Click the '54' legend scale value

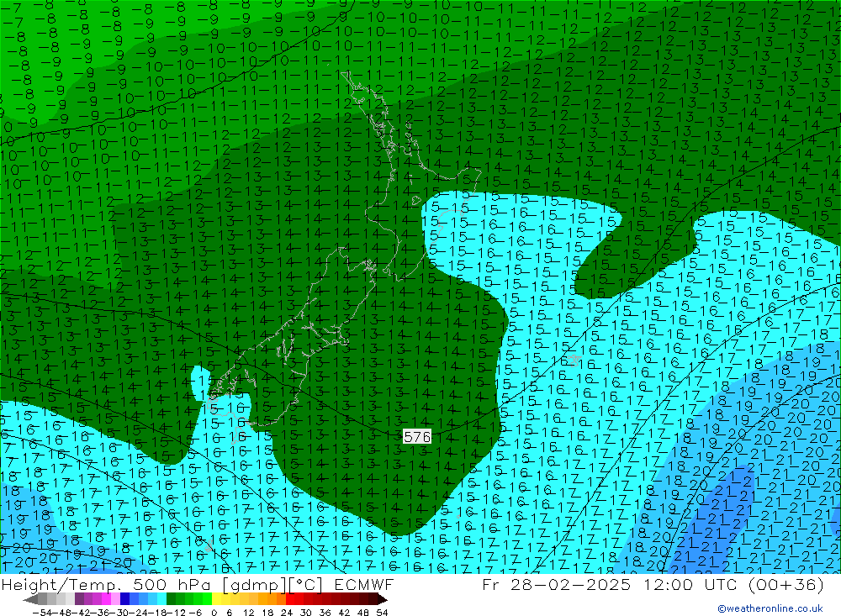tap(382, 613)
